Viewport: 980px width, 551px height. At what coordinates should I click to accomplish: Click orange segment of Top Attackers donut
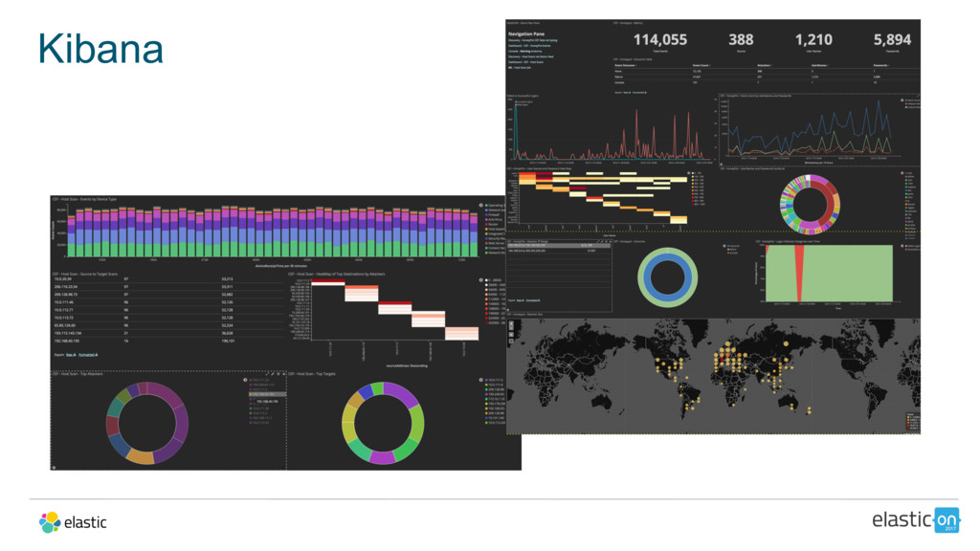click(x=141, y=457)
